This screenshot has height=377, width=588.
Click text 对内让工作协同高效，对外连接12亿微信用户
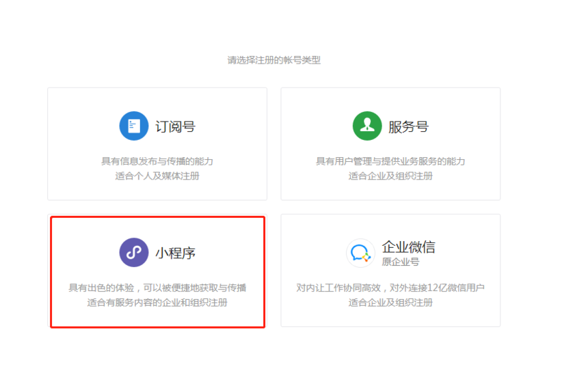[390, 288]
